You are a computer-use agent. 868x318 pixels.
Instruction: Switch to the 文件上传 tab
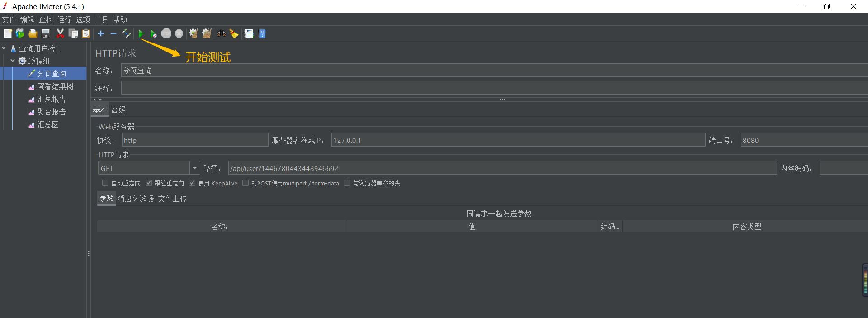coord(172,199)
